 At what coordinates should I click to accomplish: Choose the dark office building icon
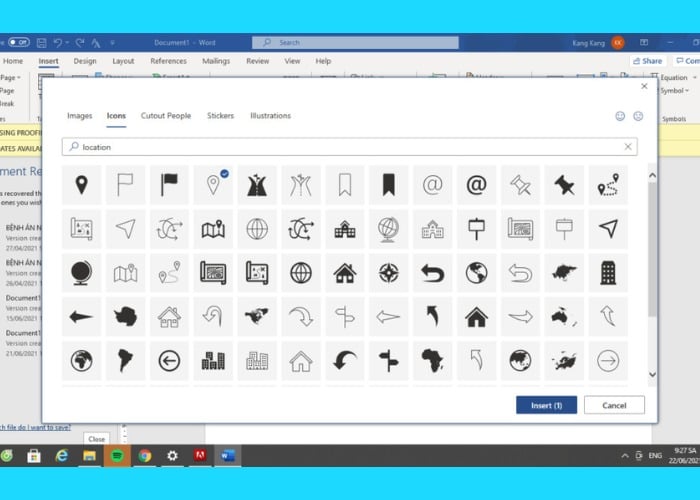click(608, 272)
